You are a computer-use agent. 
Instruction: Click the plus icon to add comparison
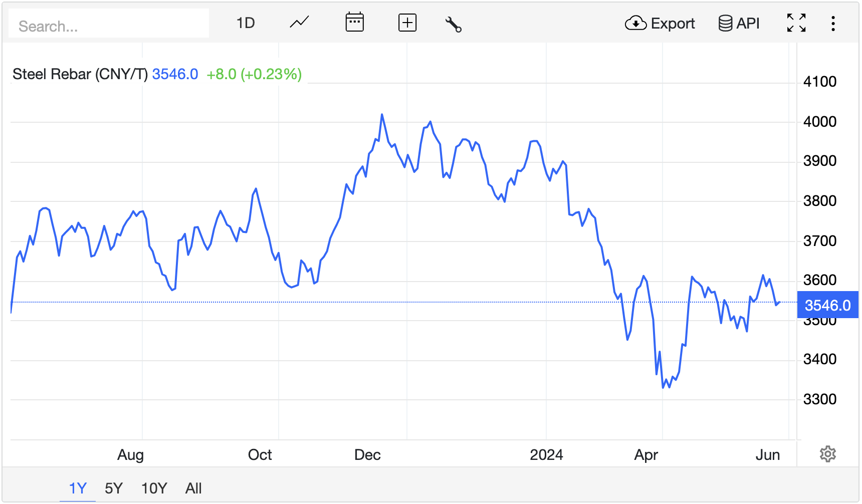tap(407, 23)
